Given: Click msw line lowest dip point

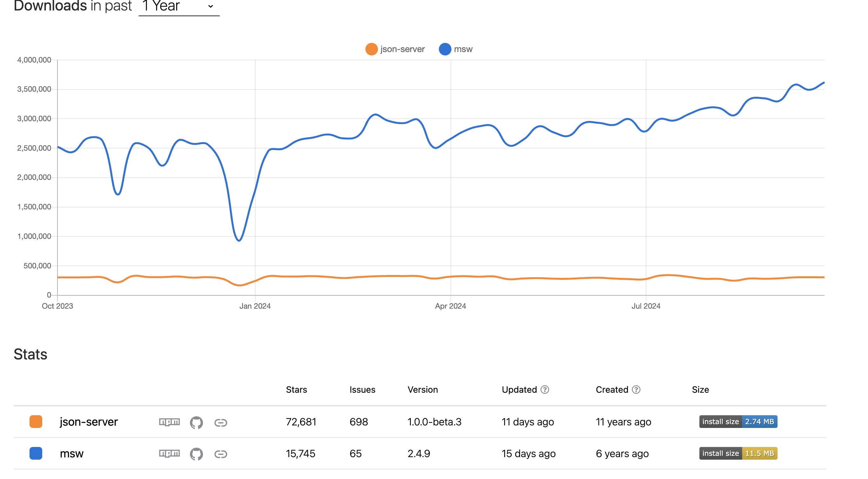Looking at the screenshot, I should pos(239,240).
